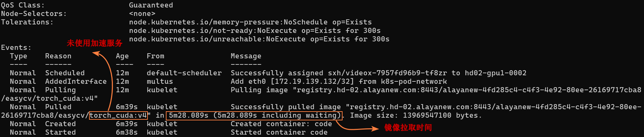Screen dimensions: 644x137
Task: Click the unreachable:NoExecute toleration line
Action: tap(259, 39)
